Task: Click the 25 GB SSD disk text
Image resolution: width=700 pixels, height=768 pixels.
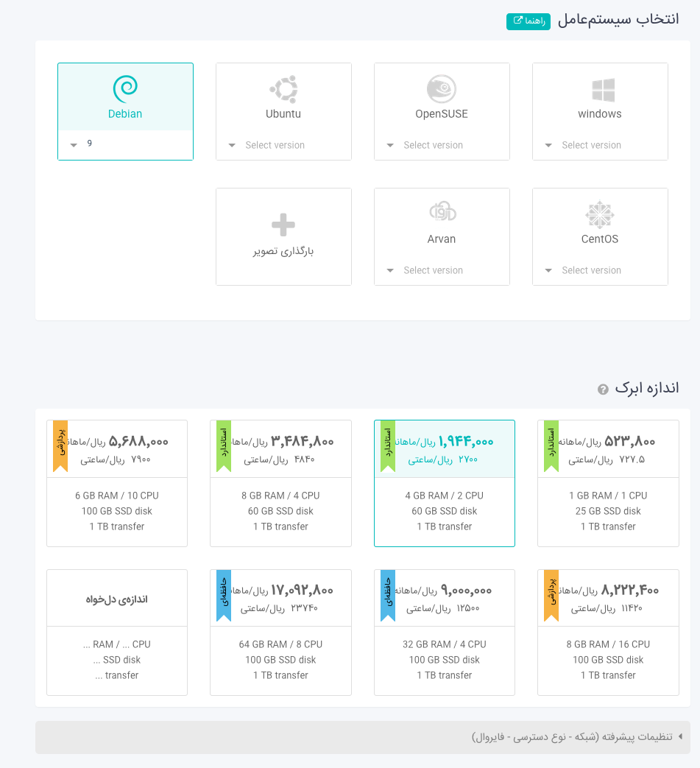Action: 608,511
